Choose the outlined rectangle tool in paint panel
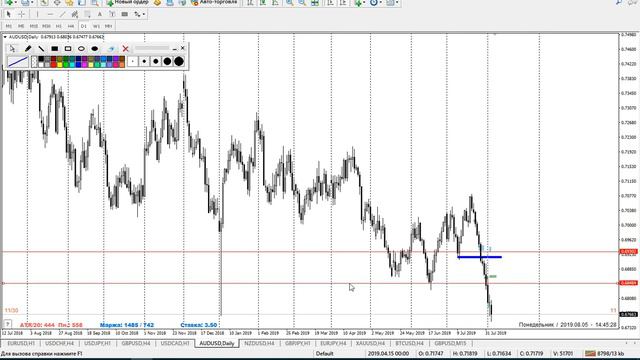The width and height of the screenshot is (640, 360). point(68,49)
